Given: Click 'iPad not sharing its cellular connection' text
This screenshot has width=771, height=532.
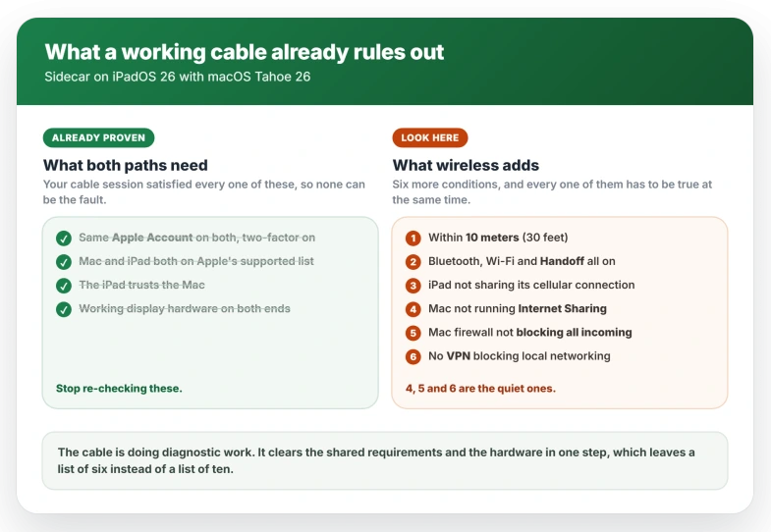Looking at the screenshot, I should coord(531,285).
